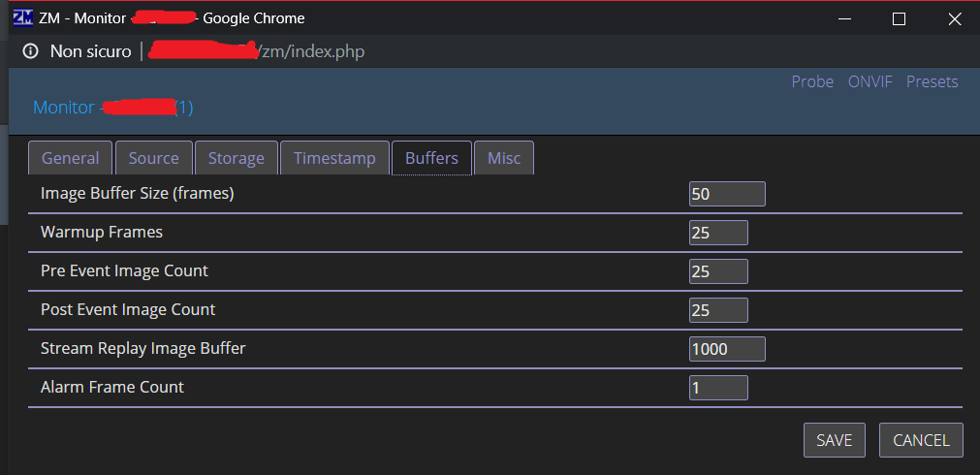Screen dimensions: 980x475
Task: Click the Probe link
Action: [812, 81]
